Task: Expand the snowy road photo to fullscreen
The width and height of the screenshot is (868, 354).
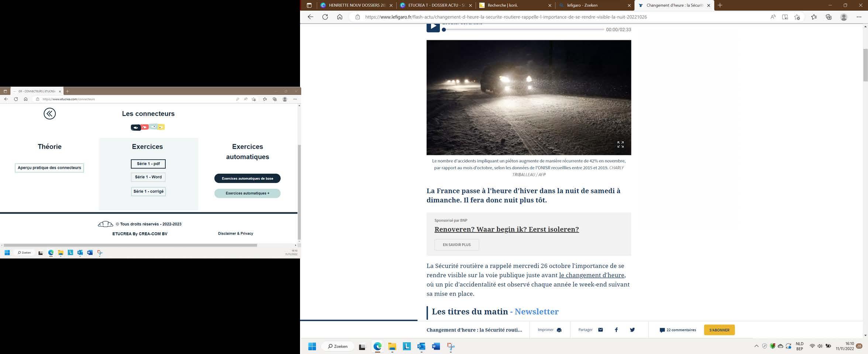Action: [x=620, y=145]
